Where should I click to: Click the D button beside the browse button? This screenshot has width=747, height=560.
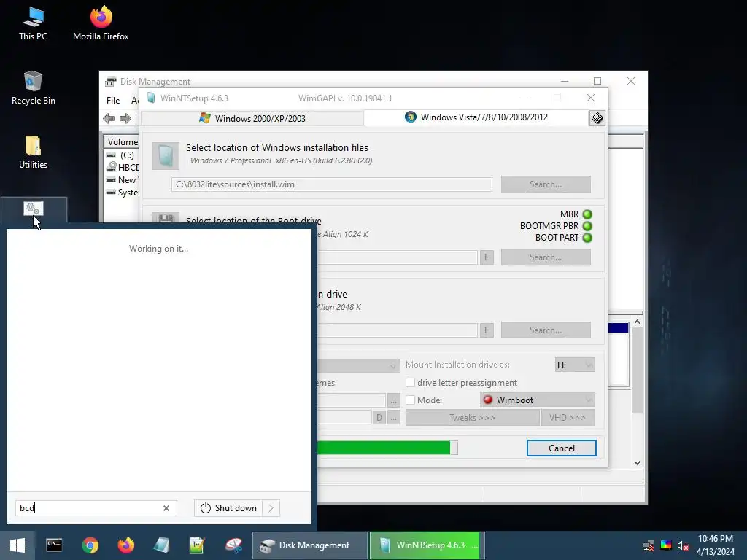coord(379,418)
